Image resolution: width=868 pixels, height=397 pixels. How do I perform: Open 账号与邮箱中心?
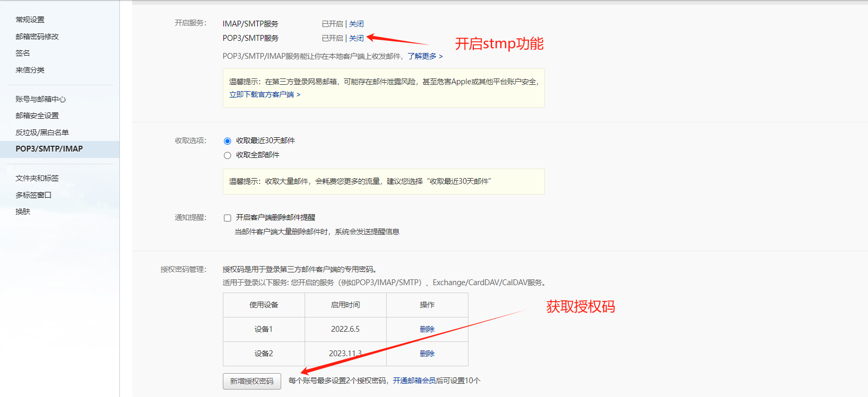click(x=41, y=99)
